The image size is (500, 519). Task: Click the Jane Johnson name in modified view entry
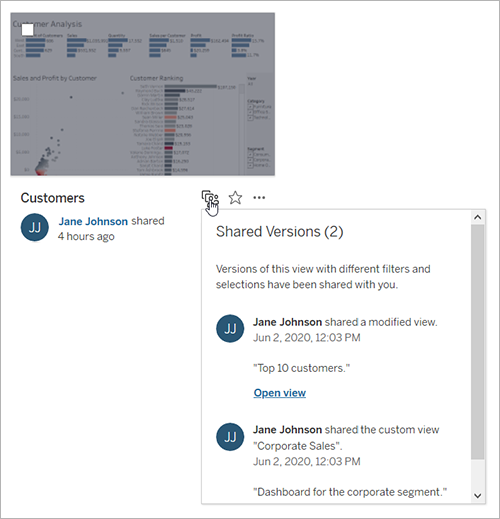(x=287, y=322)
